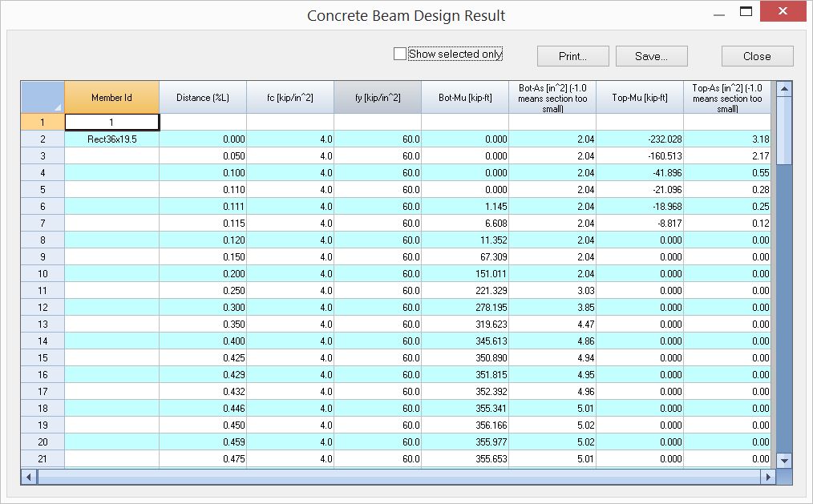Select the Member Id column header

pos(111,97)
